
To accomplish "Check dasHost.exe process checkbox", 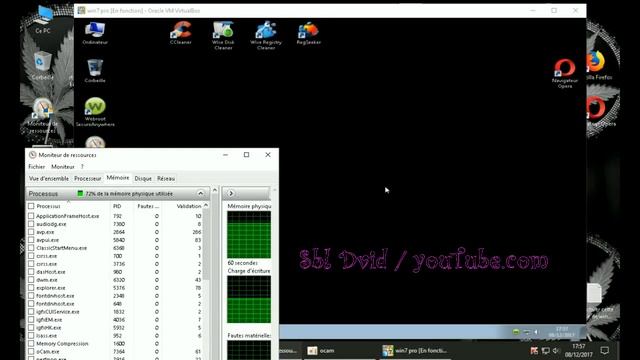I will 31,271.
